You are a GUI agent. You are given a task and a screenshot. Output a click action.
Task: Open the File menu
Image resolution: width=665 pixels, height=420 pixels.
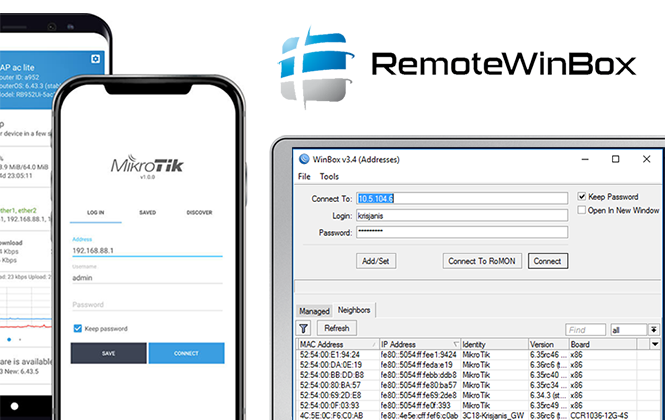(x=304, y=176)
